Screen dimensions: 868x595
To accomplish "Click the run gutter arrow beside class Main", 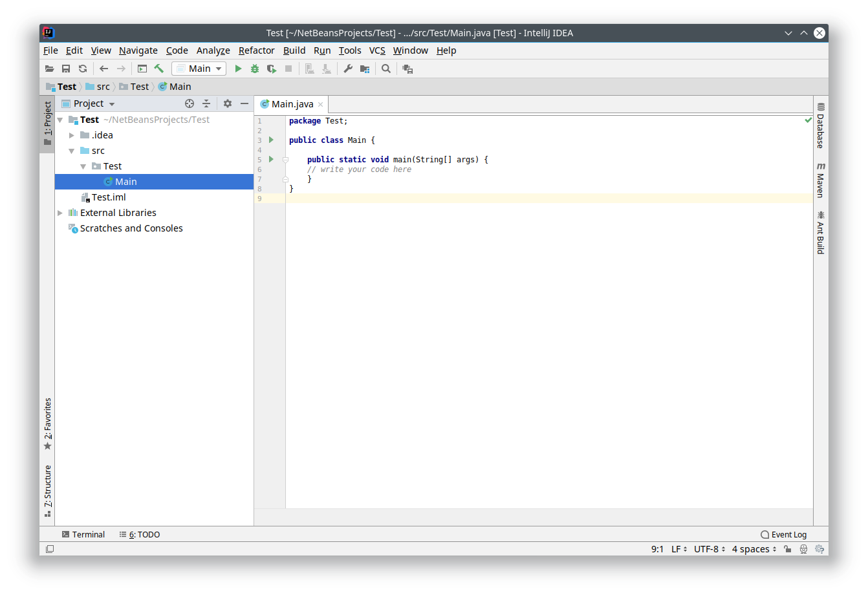I will (x=272, y=140).
